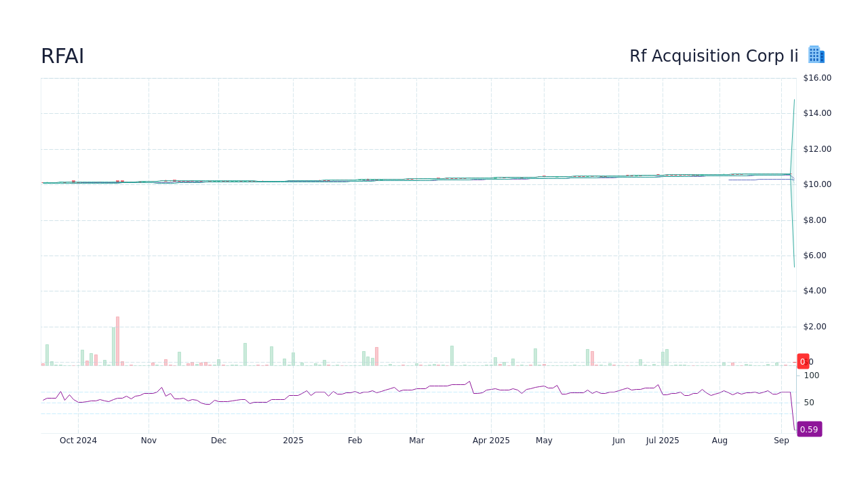Viewport: 868px width, 488px height.
Task: Click the red volume badge showing 0
Action: [x=802, y=361]
